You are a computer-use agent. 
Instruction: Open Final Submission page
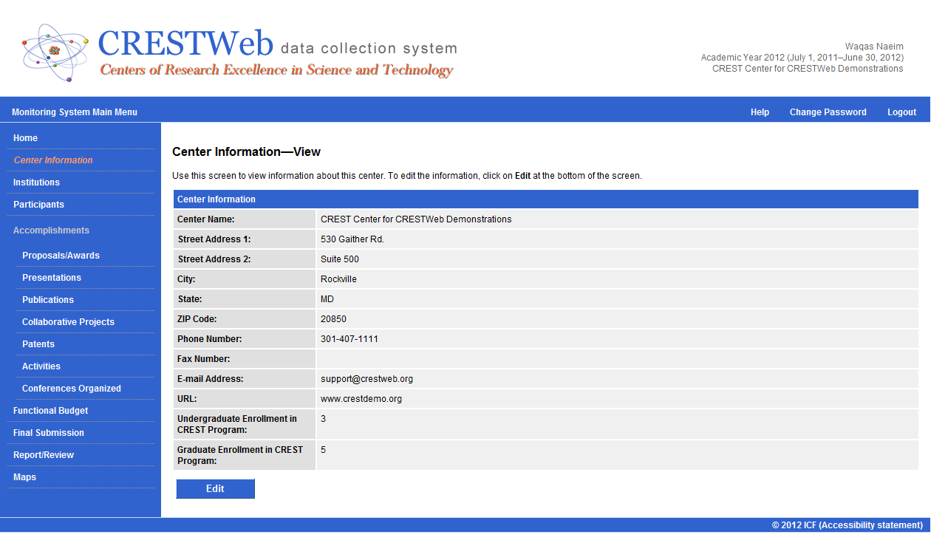(49, 433)
